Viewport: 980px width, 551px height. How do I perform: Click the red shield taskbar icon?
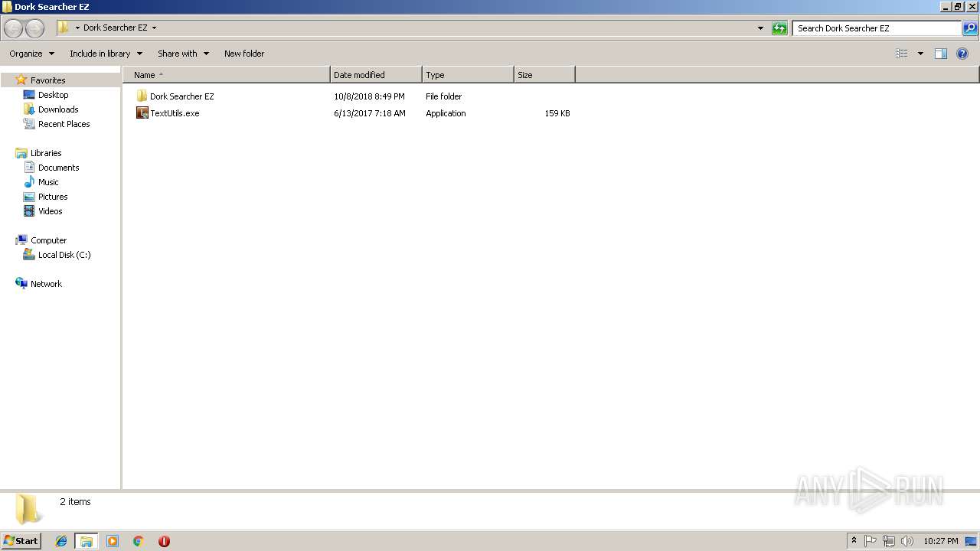[164, 541]
